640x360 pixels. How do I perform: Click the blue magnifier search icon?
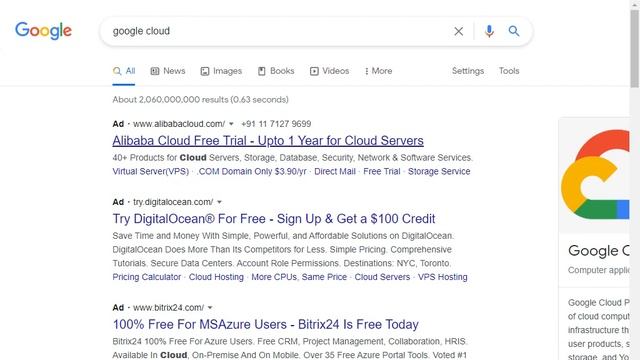513,31
